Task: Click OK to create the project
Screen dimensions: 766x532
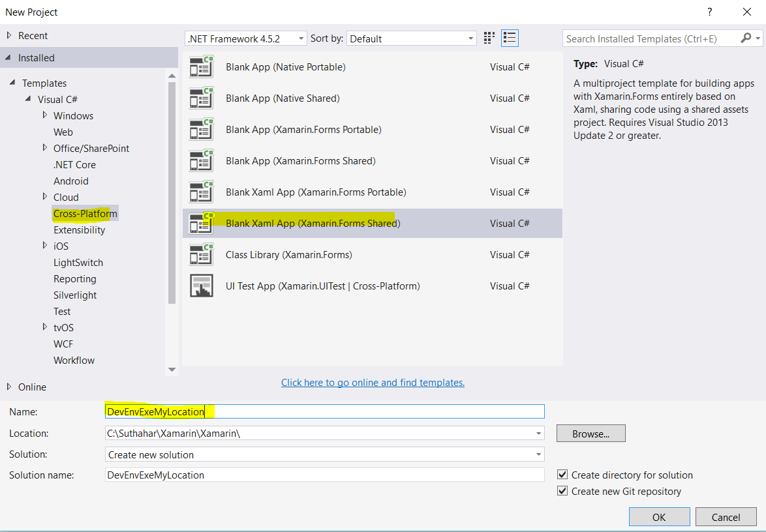Action: (x=659, y=517)
